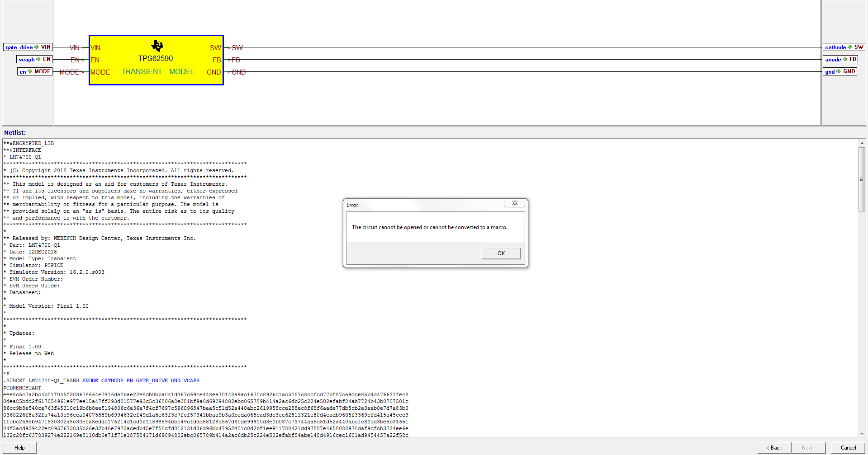Click the Netlist: section heading
Viewport: 868px width, 455px height.
click(x=15, y=132)
